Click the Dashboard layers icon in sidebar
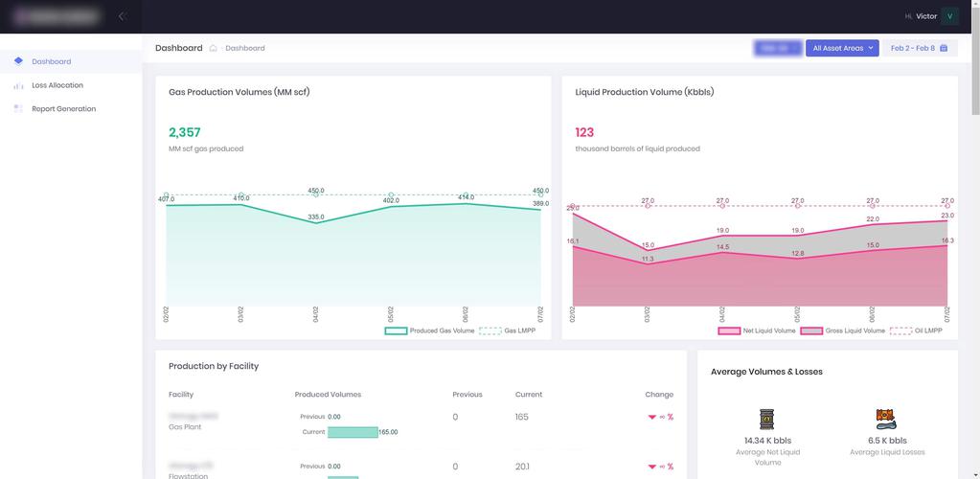This screenshot has height=479, width=980. [x=18, y=61]
